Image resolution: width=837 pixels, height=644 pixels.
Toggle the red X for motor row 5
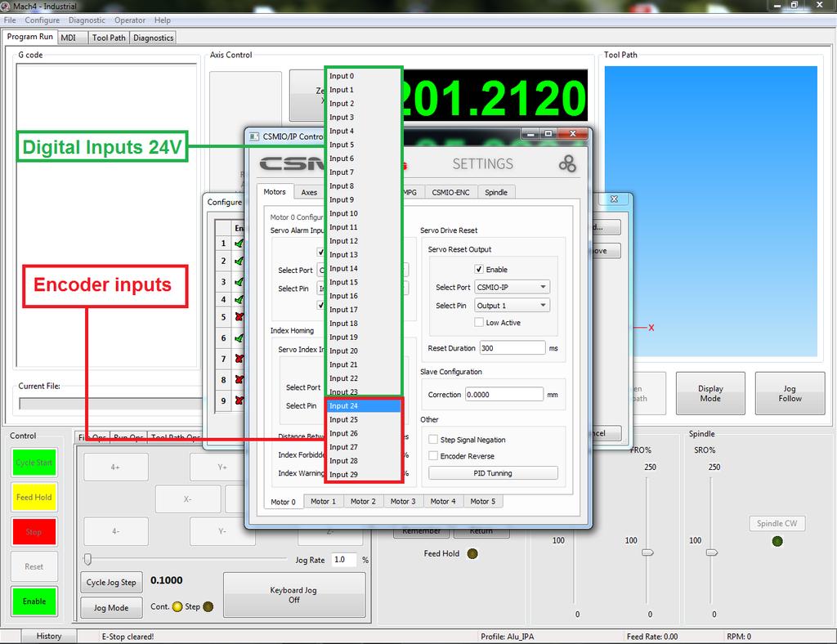(239, 317)
